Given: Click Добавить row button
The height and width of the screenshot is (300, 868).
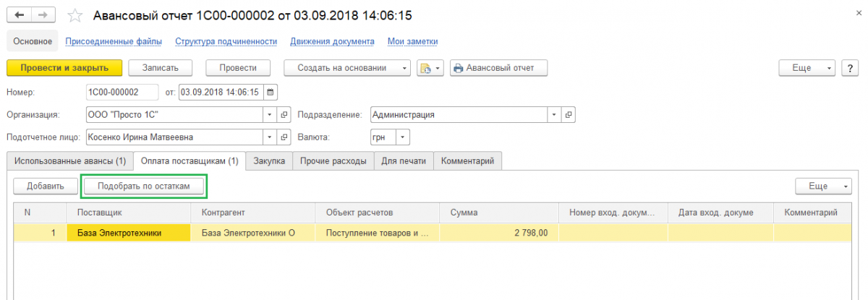Looking at the screenshot, I should click(46, 186).
